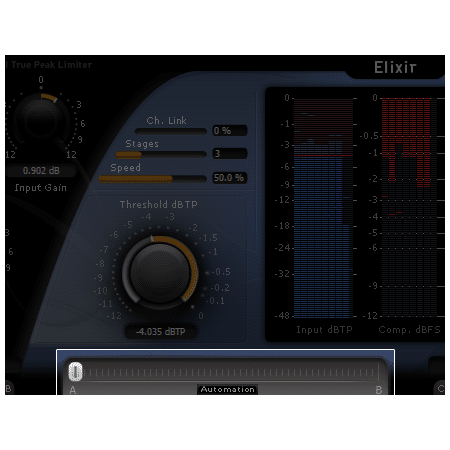Click the Comp. dBFS reduction meter

[409, 207]
